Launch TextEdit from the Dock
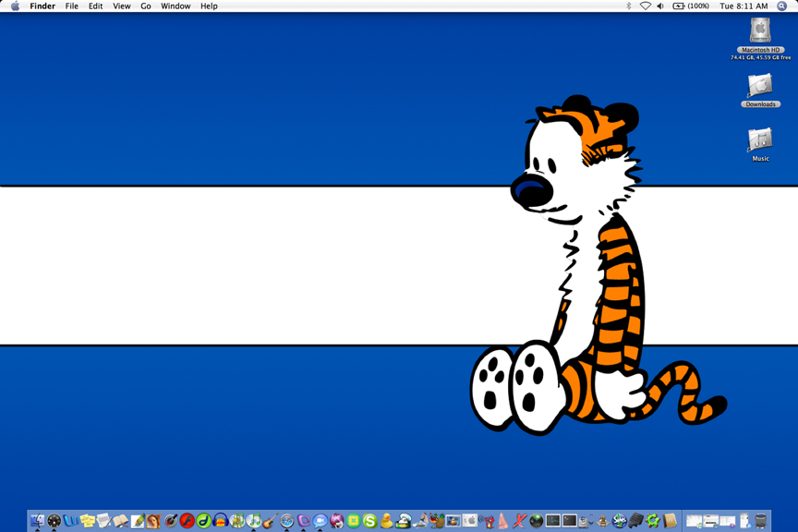 tap(103, 521)
